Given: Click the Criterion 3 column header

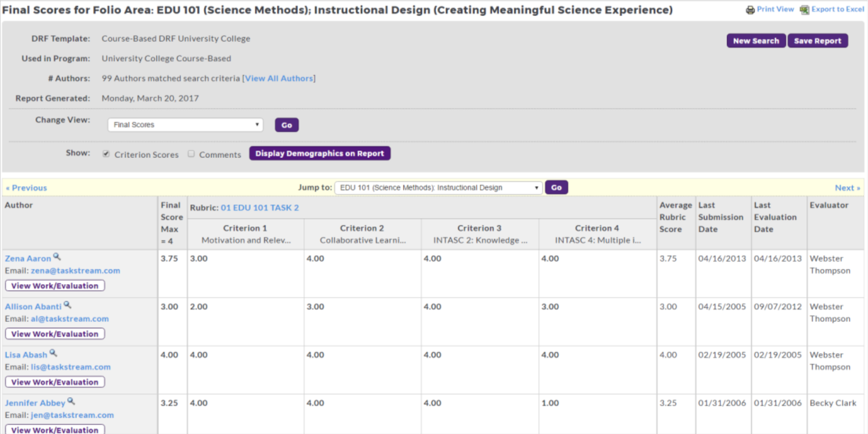Looking at the screenshot, I should pyautogui.click(x=480, y=234).
